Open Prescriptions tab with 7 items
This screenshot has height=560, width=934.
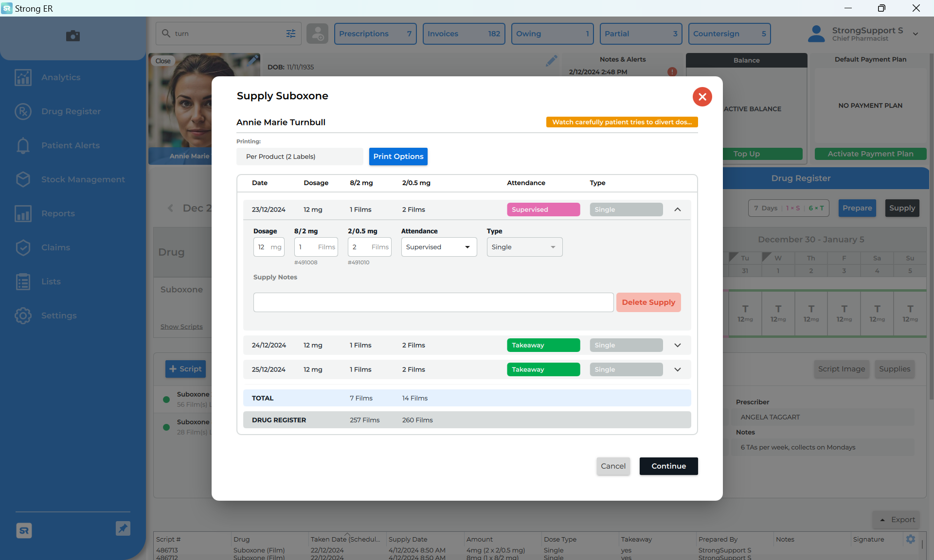tap(375, 34)
